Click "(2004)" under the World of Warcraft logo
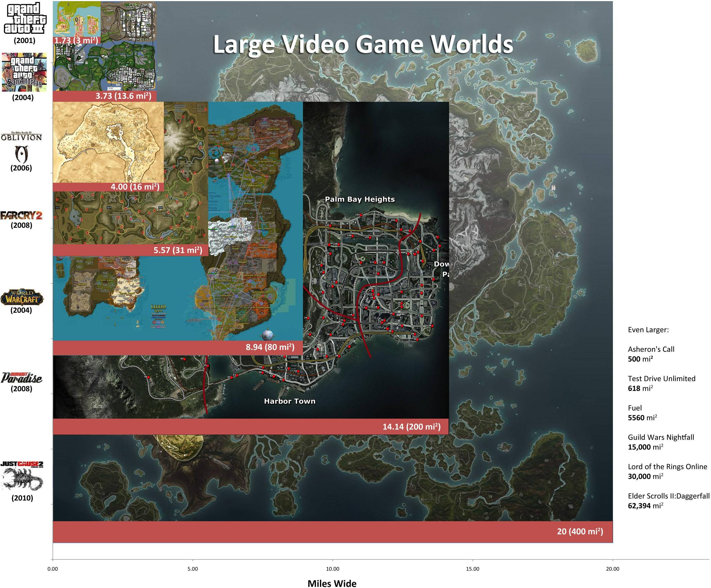Viewport: 711px width, 588px height. click(21, 310)
